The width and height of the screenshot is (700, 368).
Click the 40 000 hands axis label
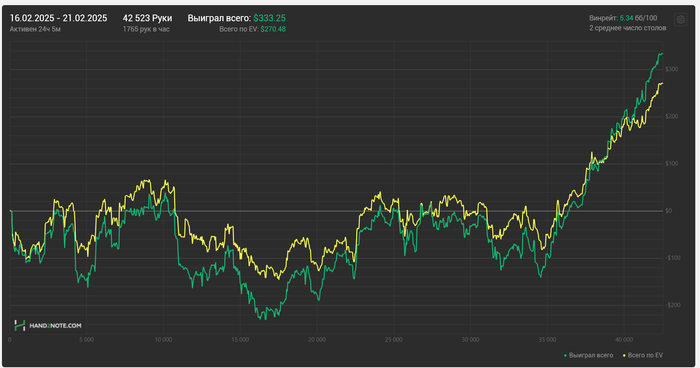[x=624, y=340]
